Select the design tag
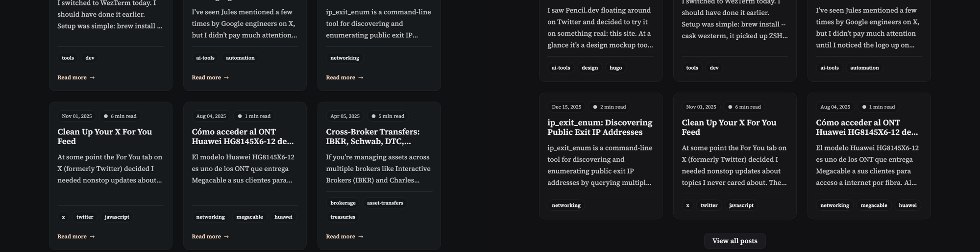The image size is (980, 252). pos(589,68)
